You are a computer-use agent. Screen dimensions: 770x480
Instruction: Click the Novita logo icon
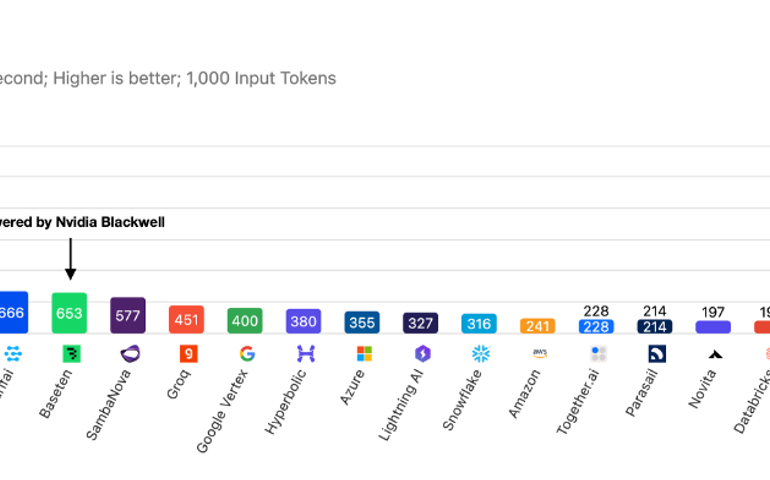714,353
